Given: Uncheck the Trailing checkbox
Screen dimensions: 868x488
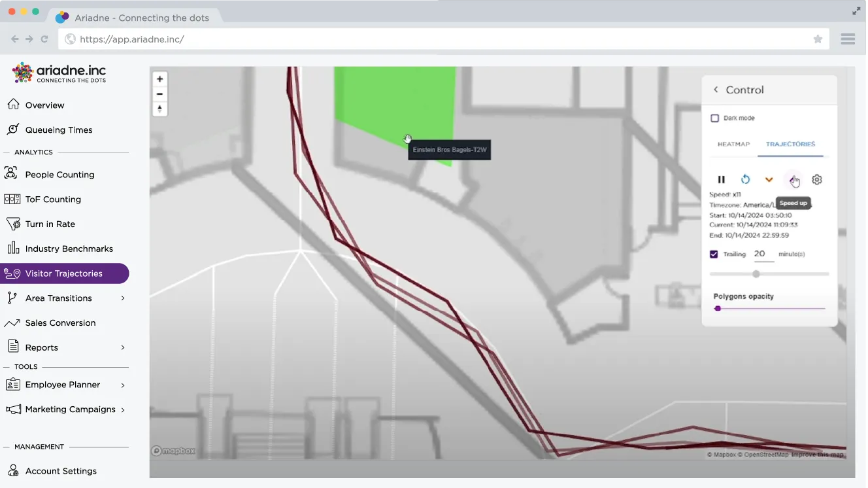Looking at the screenshot, I should click(714, 254).
